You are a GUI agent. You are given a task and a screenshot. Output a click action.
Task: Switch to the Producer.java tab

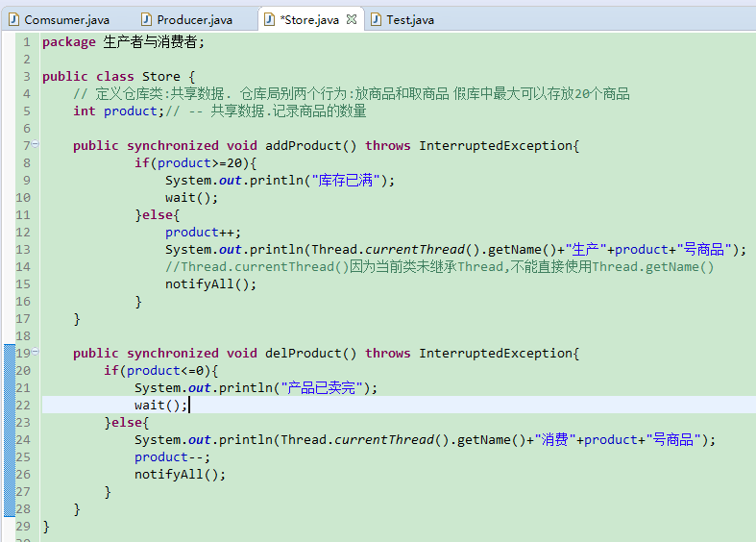coord(194,20)
